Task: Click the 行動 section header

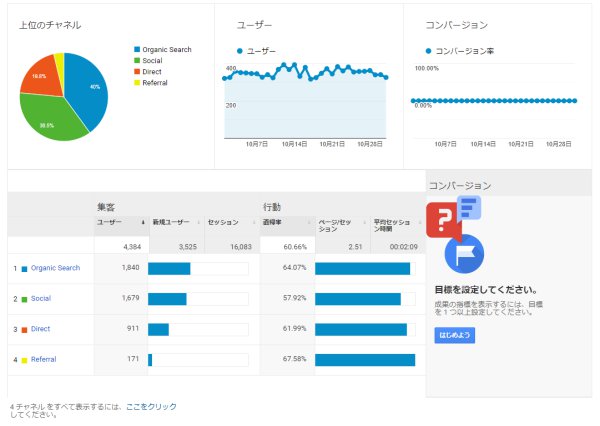Action: click(x=272, y=207)
